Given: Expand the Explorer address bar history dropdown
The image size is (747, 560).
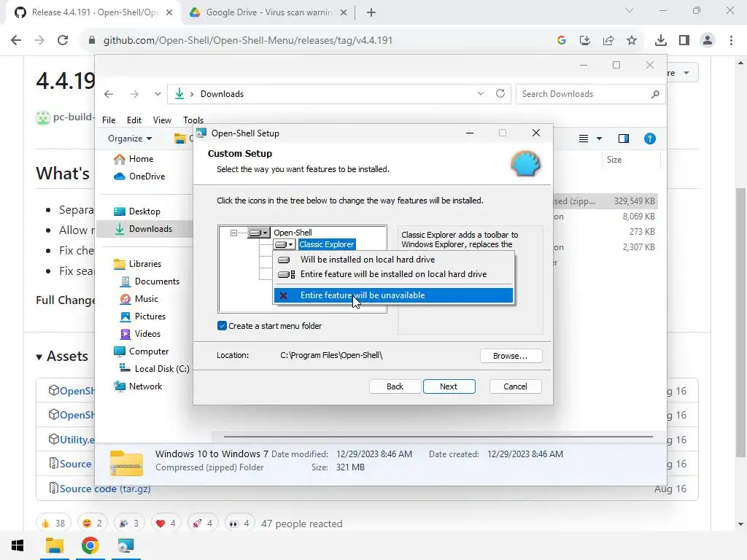Looking at the screenshot, I should click(480, 94).
